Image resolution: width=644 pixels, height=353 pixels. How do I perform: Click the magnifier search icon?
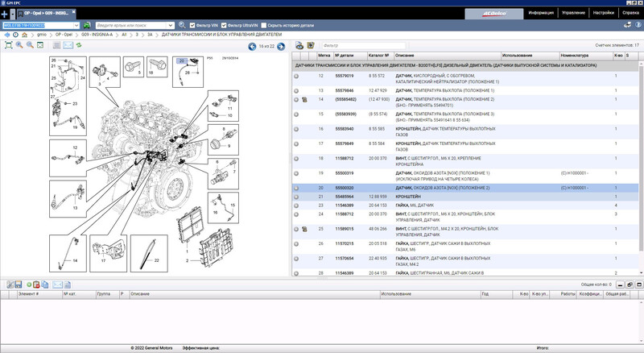tap(182, 25)
